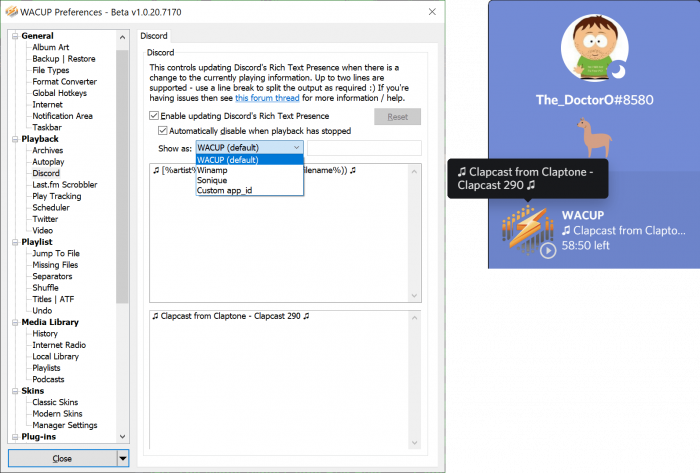The width and height of the screenshot is (700, 473).
Task: Open the arrow menu beside the Close button
Action: pyautogui.click(x=123, y=458)
